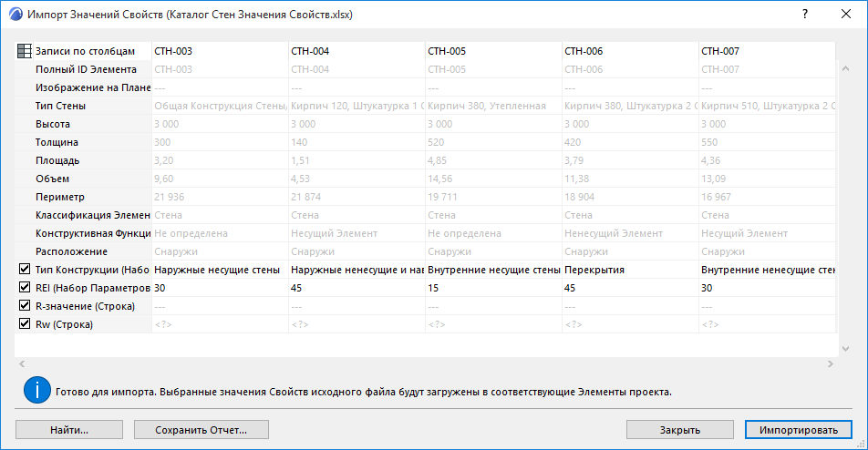Select the СТН-005 column header

pos(447,51)
